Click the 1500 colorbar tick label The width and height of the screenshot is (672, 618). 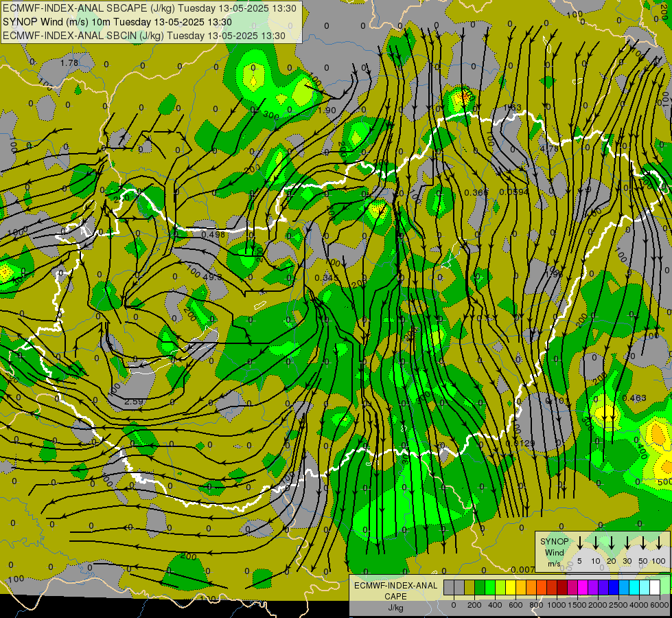[x=577, y=605]
